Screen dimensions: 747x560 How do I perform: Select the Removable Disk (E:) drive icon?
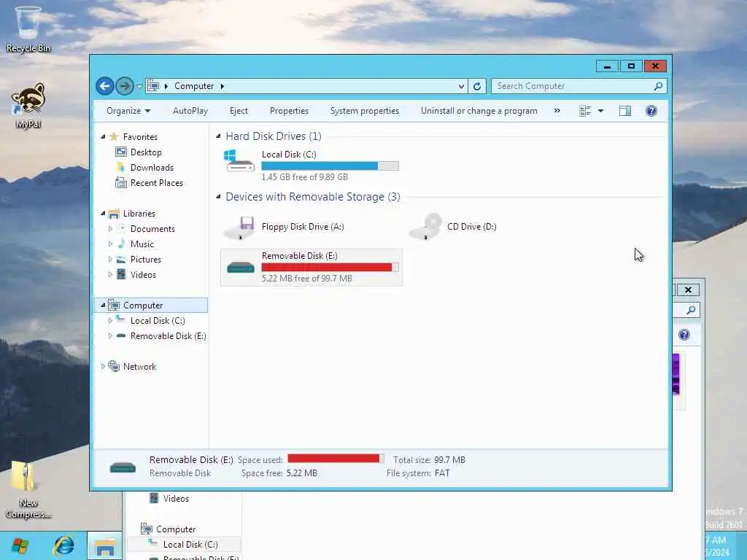click(241, 267)
